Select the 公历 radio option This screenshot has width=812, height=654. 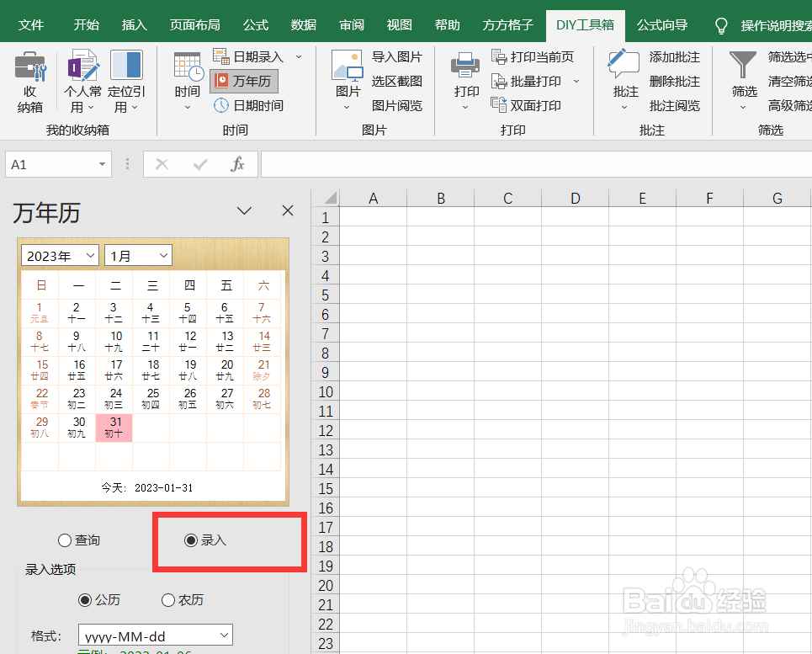[85, 600]
